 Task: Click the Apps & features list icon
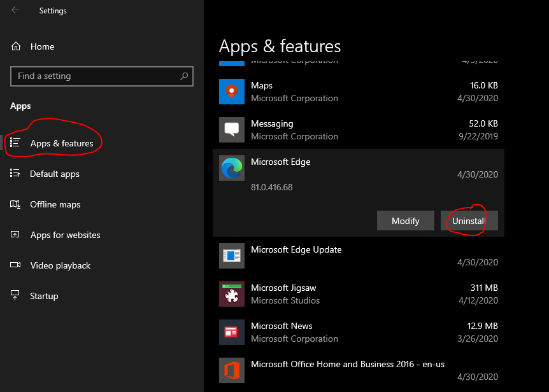click(x=15, y=143)
